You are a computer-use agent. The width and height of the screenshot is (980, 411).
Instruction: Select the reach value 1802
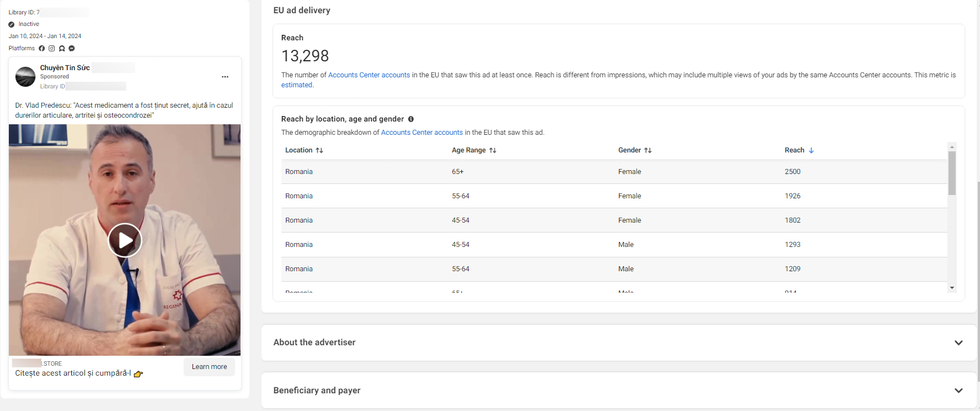point(793,220)
